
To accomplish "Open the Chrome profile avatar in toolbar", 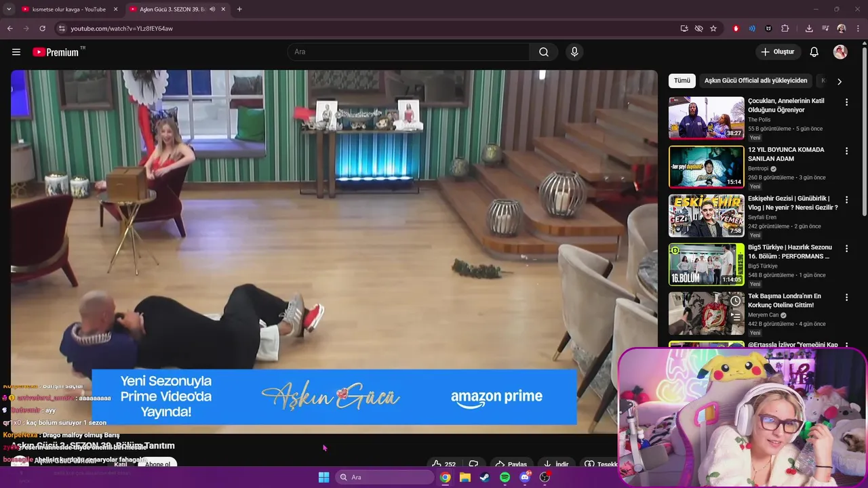I will click(842, 28).
